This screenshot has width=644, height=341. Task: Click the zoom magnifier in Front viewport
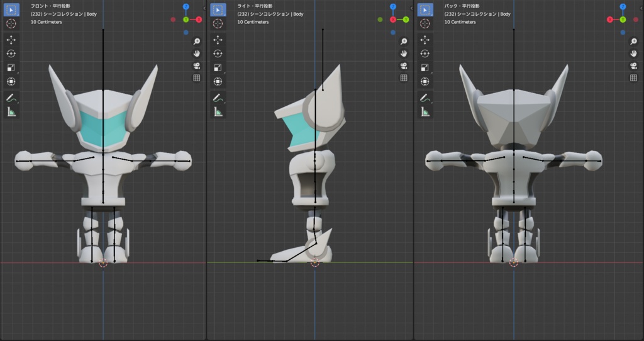[197, 42]
